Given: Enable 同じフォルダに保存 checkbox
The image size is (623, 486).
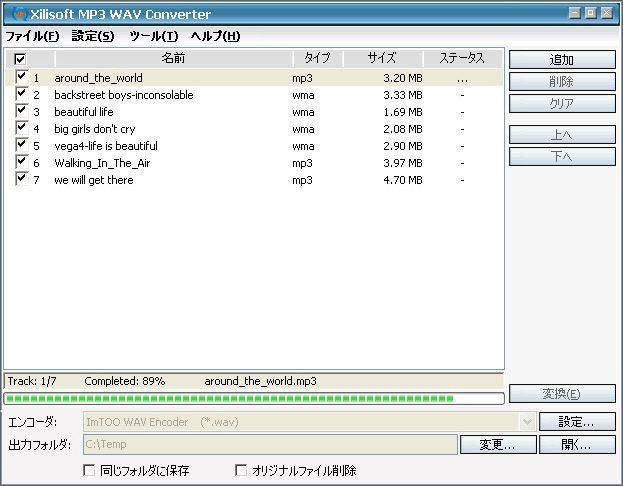Looking at the screenshot, I should pos(90,470).
